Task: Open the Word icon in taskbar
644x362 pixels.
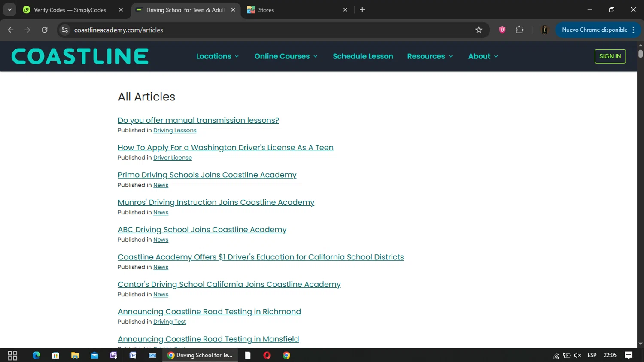Action: (x=133, y=355)
